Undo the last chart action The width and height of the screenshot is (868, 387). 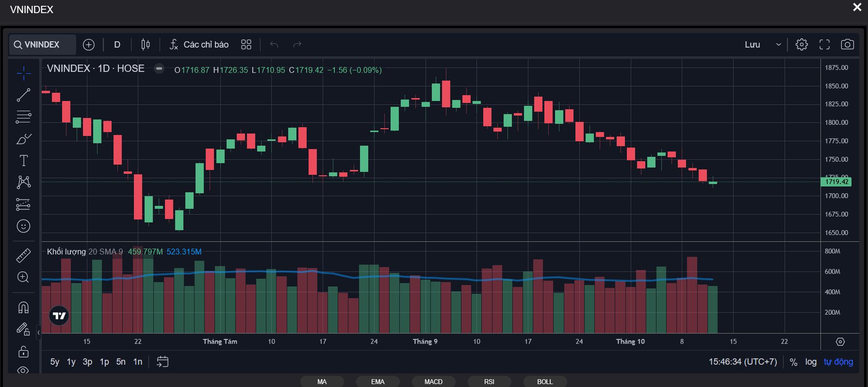274,45
